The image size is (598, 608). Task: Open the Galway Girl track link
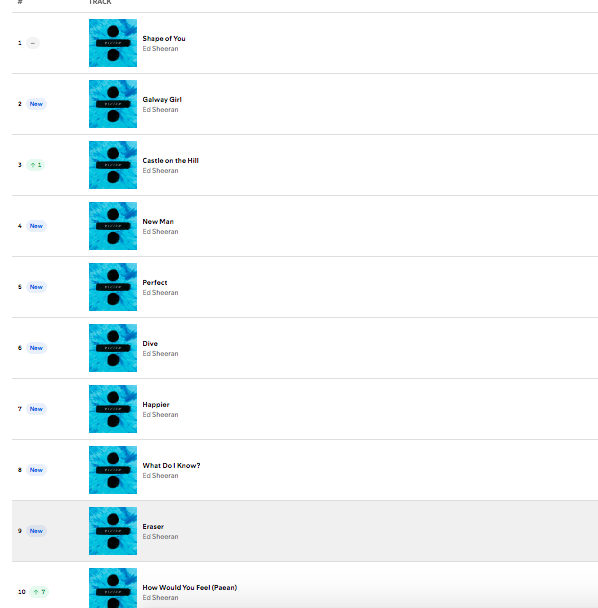(162, 100)
